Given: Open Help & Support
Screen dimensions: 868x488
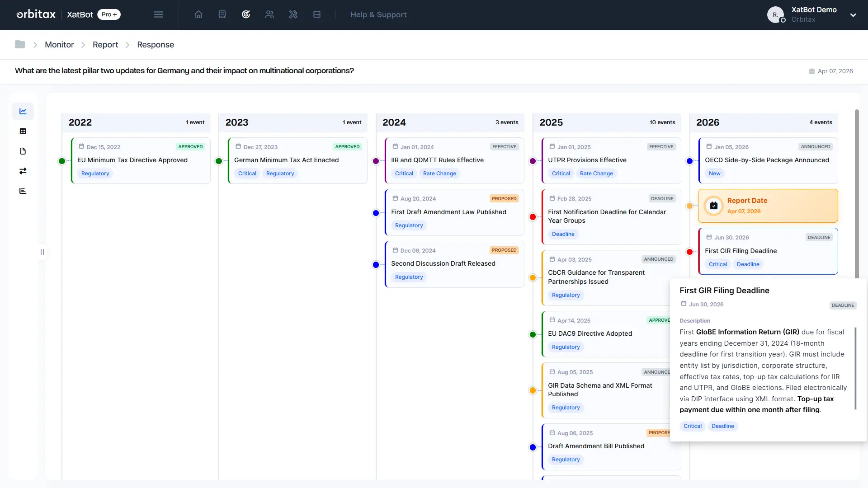Looking at the screenshot, I should (378, 14).
